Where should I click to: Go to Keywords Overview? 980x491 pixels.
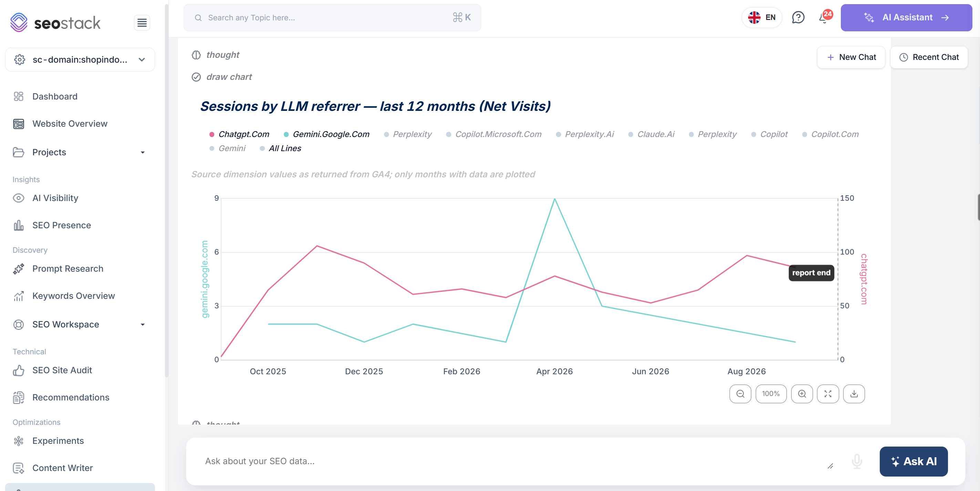pos(73,296)
